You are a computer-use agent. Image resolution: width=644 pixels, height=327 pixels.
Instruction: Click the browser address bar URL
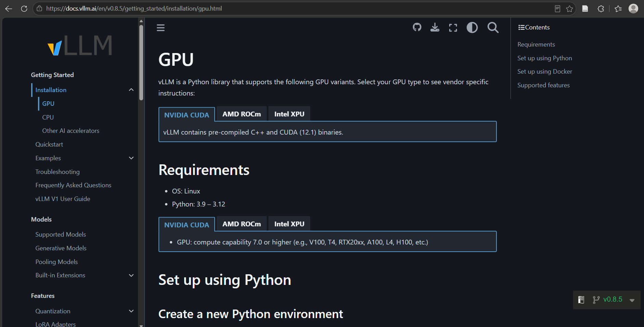134,9
